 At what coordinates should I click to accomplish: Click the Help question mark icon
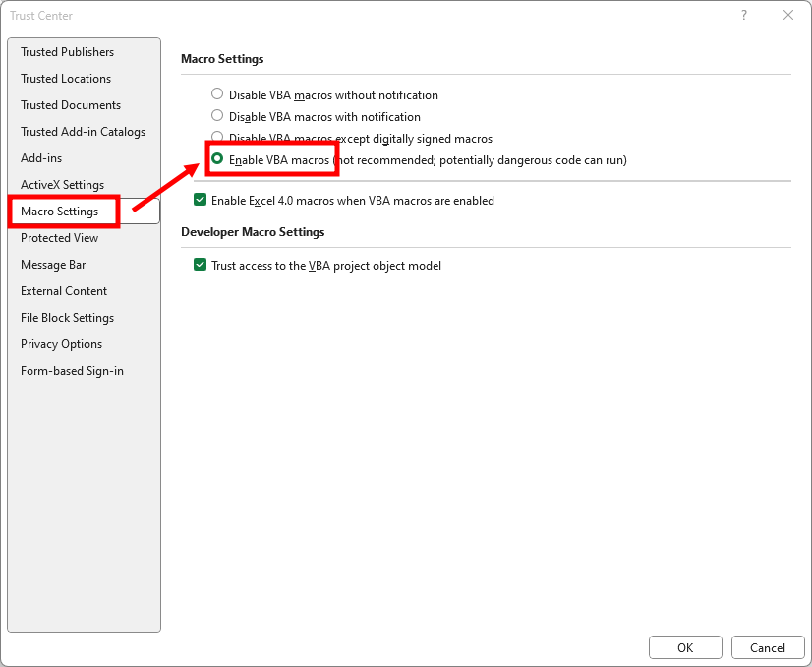[744, 15]
